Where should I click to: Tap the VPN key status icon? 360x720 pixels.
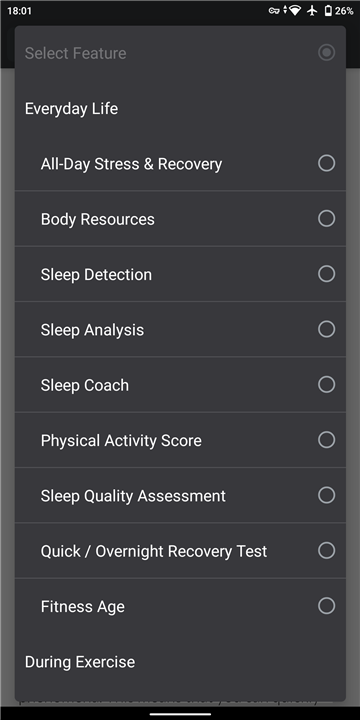click(x=274, y=11)
